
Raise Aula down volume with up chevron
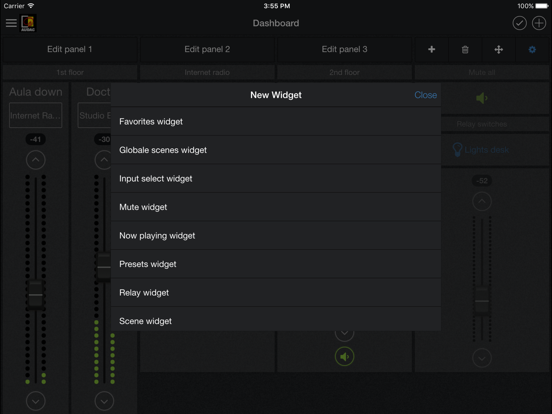click(36, 160)
